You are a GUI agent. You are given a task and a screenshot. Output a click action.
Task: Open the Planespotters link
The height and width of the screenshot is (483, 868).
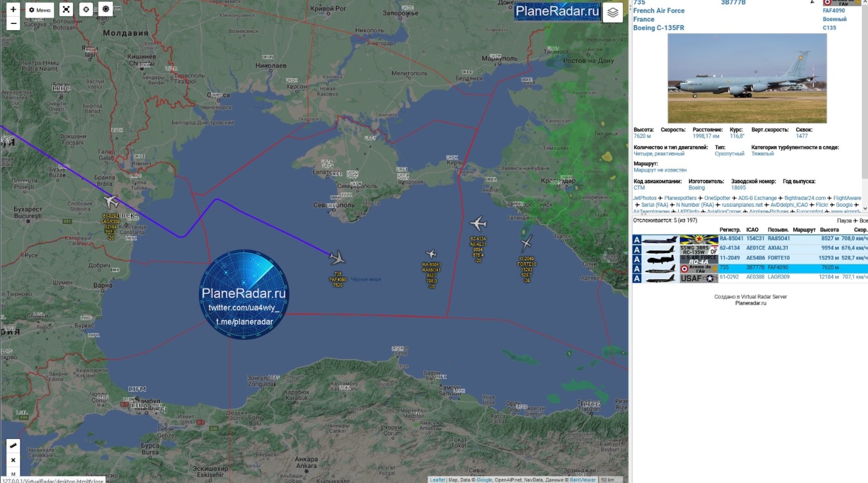(680, 198)
